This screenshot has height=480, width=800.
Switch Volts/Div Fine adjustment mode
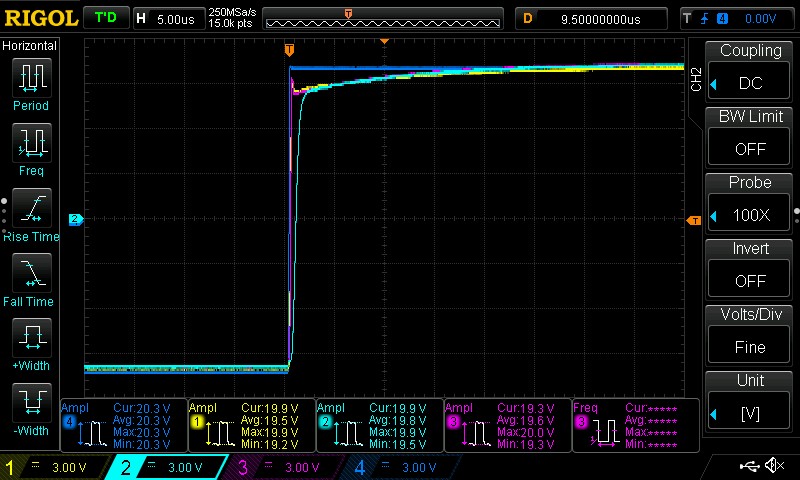coord(750,335)
